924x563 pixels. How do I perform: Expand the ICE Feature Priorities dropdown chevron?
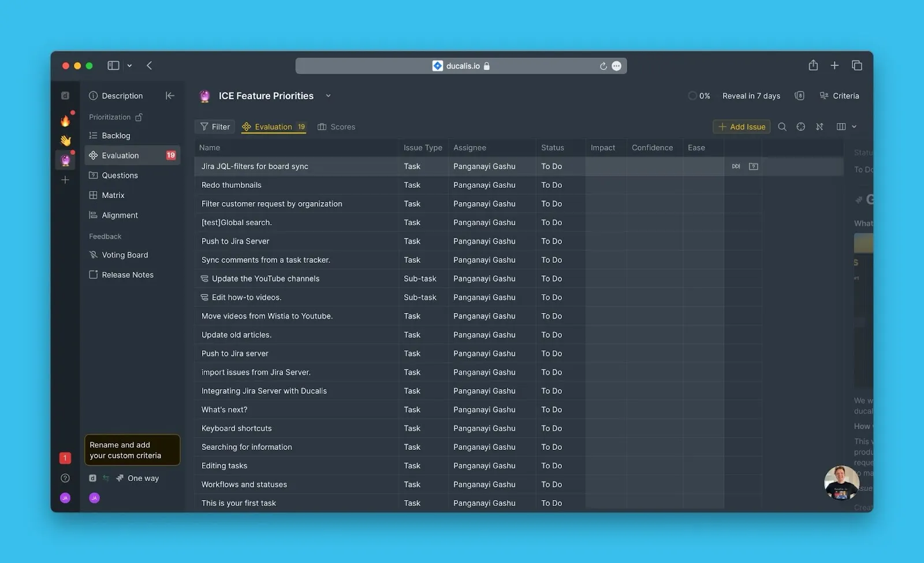point(328,96)
